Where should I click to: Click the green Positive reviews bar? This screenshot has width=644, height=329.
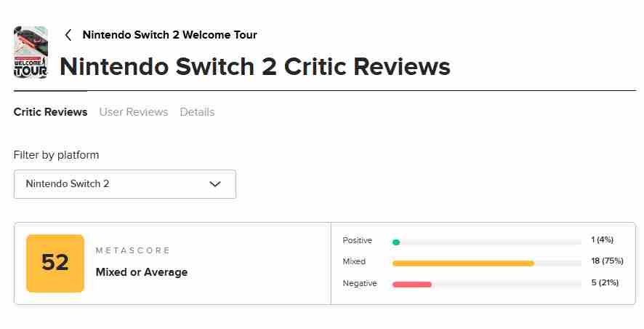(396, 242)
